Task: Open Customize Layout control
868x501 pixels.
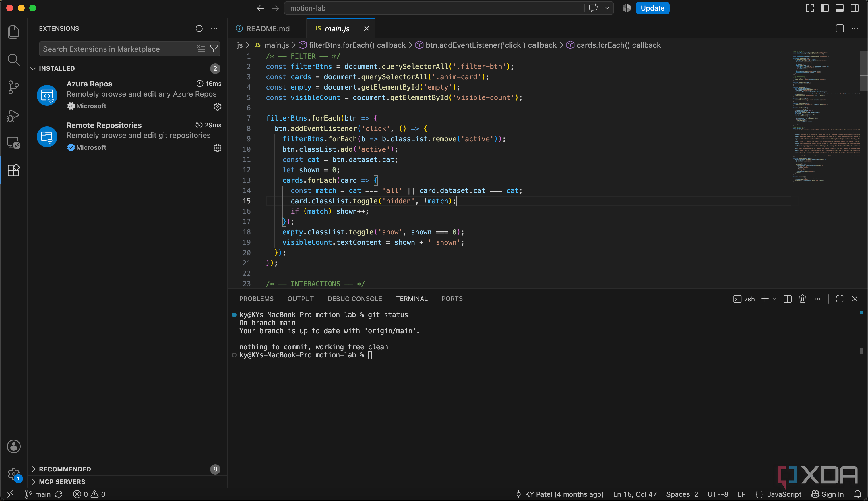Action: 810,8
